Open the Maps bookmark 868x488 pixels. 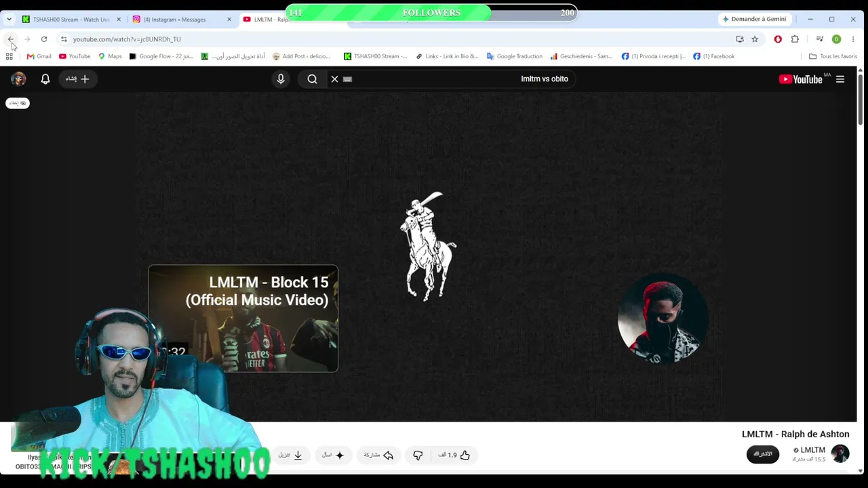coord(110,56)
